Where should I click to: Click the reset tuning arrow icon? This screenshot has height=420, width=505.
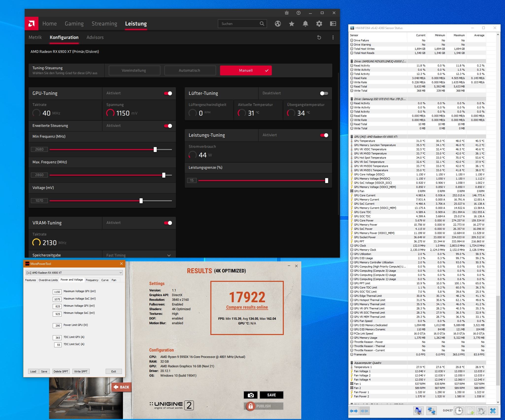tap(319, 37)
